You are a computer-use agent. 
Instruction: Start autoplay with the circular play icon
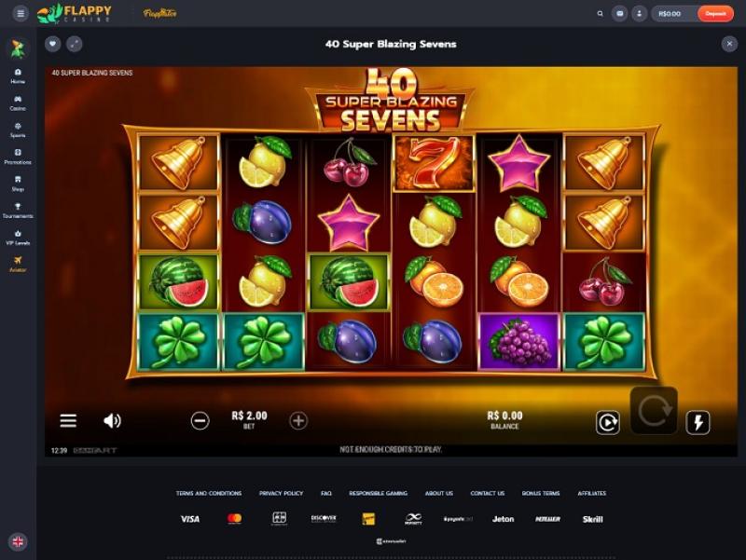coord(608,422)
